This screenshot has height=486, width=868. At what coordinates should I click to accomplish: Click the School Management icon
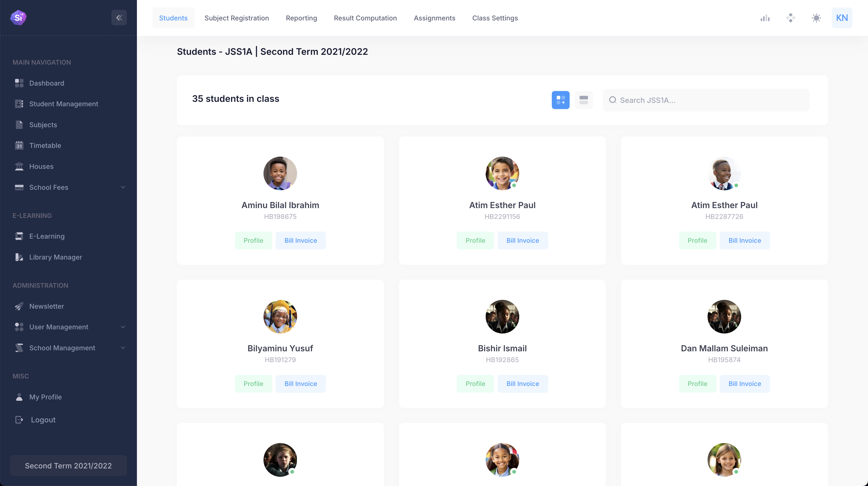[x=19, y=348]
